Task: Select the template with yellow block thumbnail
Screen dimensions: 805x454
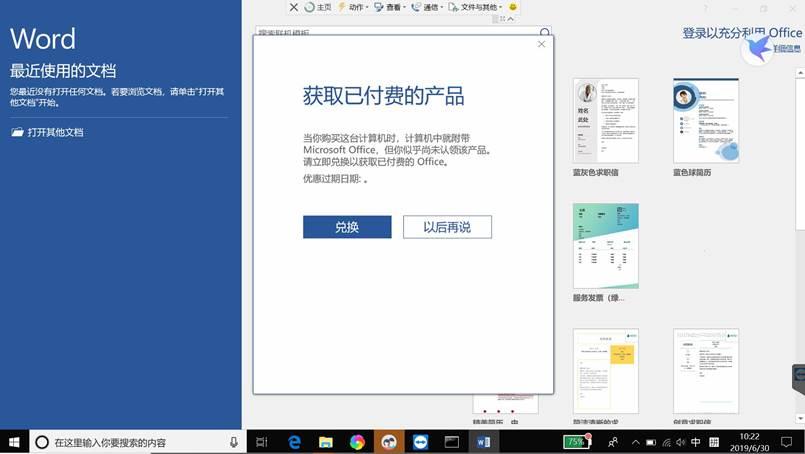Action: coord(606,371)
